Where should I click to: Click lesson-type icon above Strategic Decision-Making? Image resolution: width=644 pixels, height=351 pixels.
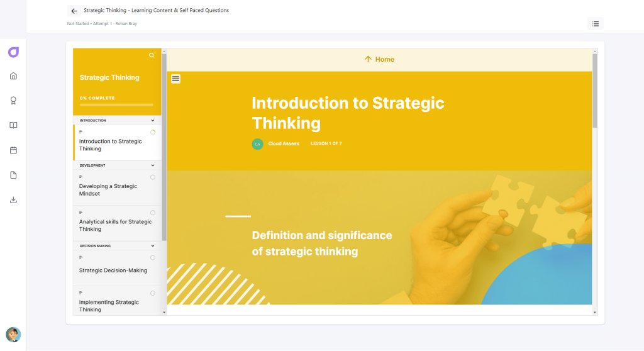[x=81, y=257]
